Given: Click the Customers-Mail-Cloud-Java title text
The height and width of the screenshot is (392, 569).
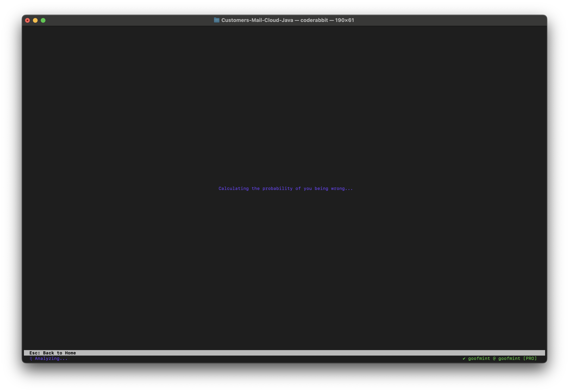Looking at the screenshot, I should 257,20.
